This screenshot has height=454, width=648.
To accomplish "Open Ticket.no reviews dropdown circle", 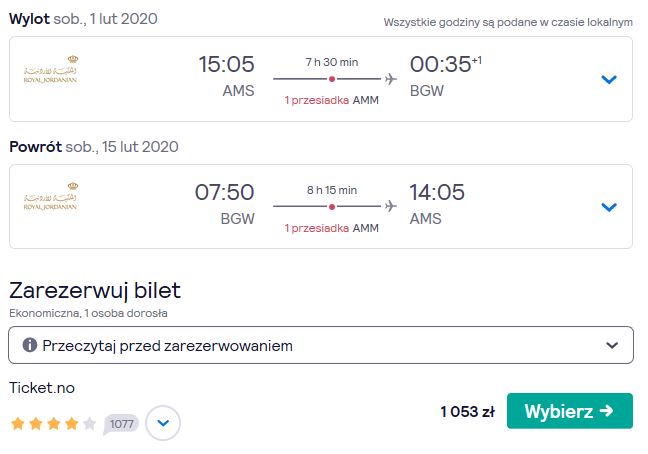I will (163, 423).
